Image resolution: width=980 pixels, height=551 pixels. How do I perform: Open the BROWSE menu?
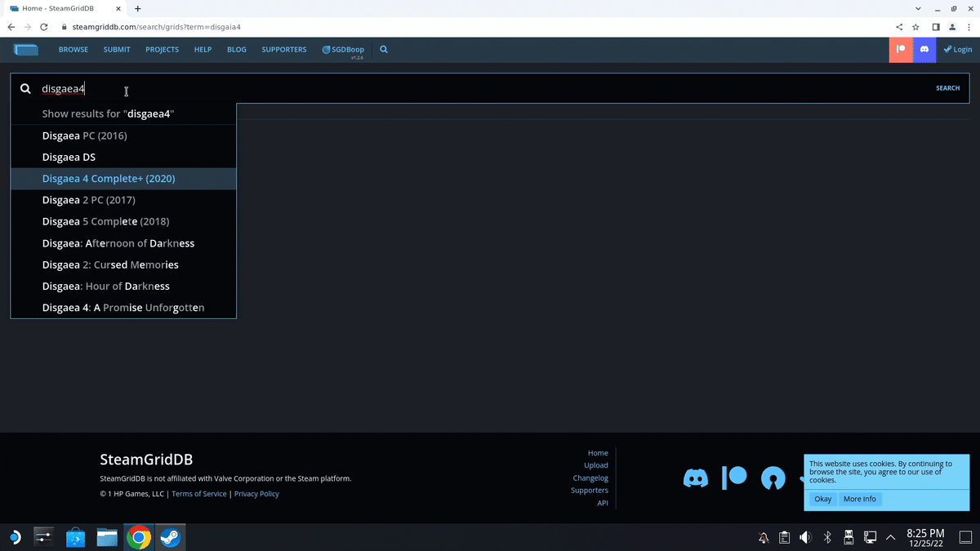click(x=73, y=50)
